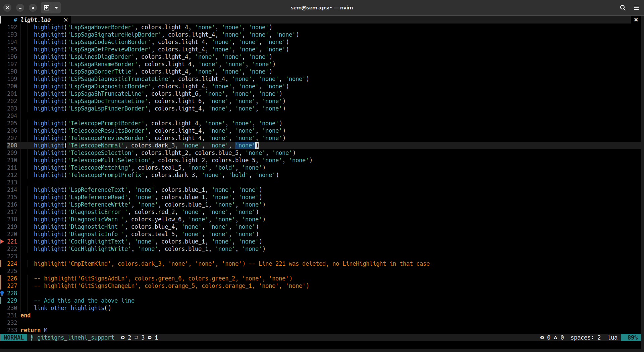Click colors.teal_5 on the TelescopeMatching line
The image size is (644, 352).
tap(160, 168)
